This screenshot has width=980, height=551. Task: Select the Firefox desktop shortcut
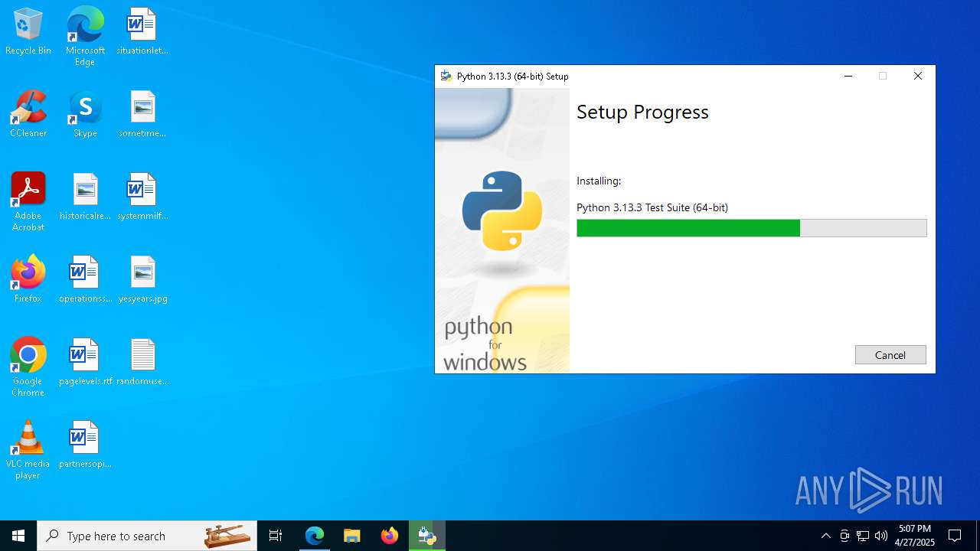click(x=28, y=279)
